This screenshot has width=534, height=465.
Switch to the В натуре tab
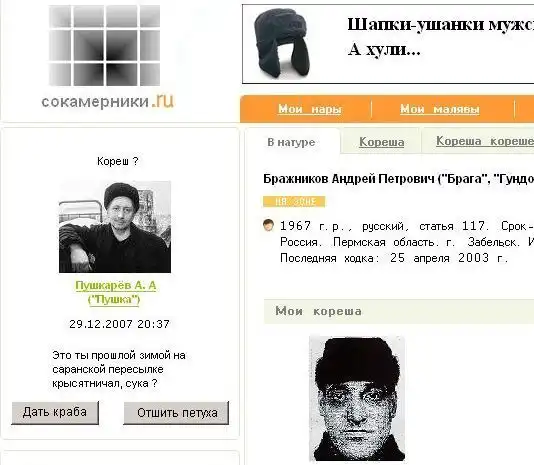pos(291,142)
